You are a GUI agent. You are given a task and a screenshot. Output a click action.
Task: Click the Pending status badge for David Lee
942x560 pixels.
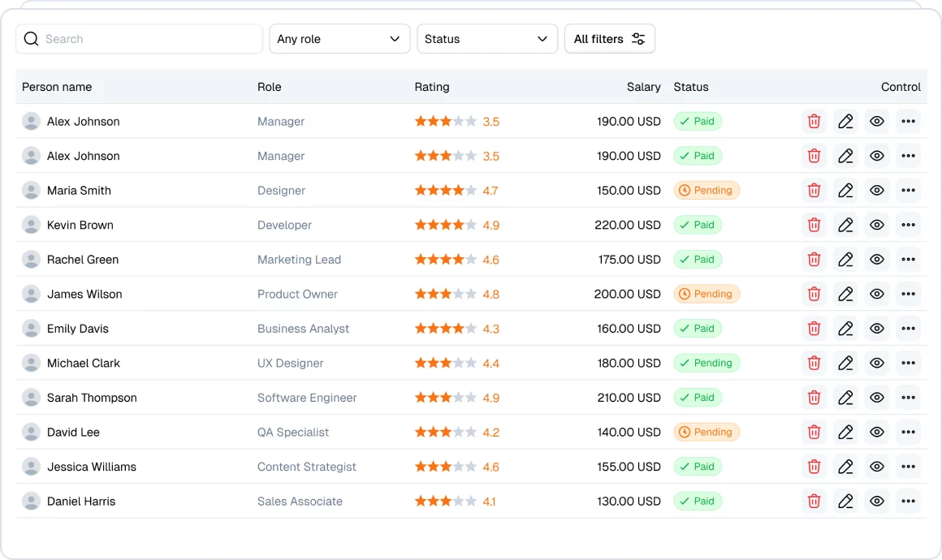point(706,433)
